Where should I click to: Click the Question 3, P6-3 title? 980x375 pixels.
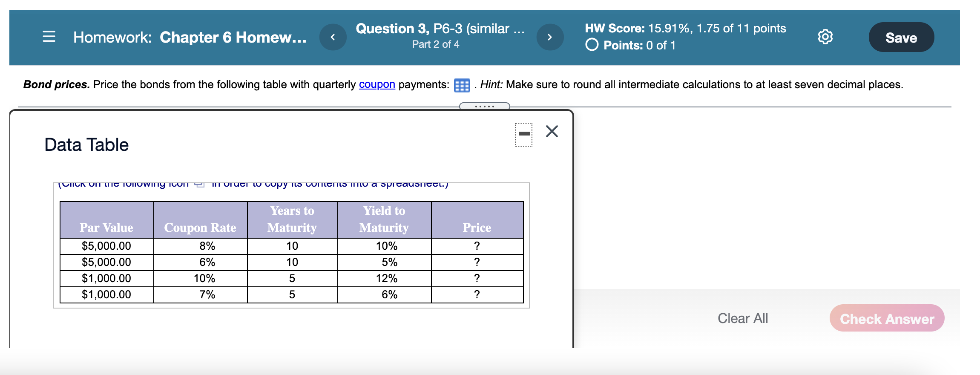[440, 29]
